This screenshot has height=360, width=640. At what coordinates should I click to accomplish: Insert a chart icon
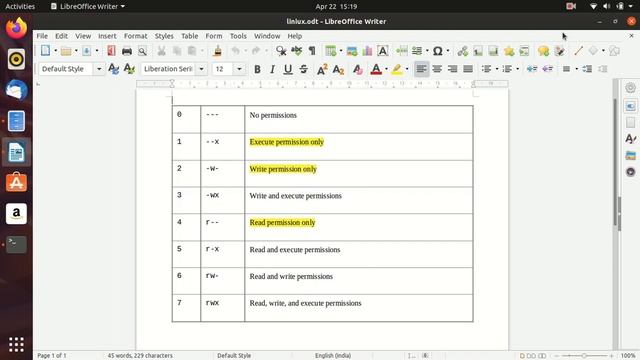[x=367, y=51]
